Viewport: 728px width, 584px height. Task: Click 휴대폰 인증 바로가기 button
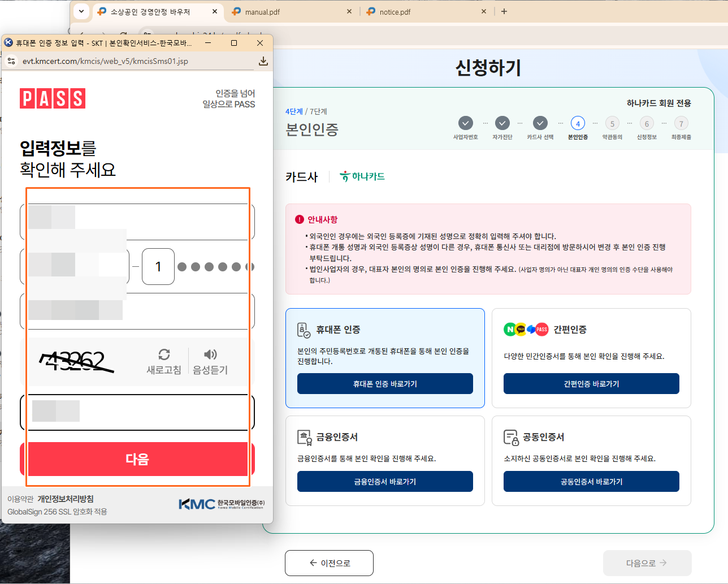[385, 384]
